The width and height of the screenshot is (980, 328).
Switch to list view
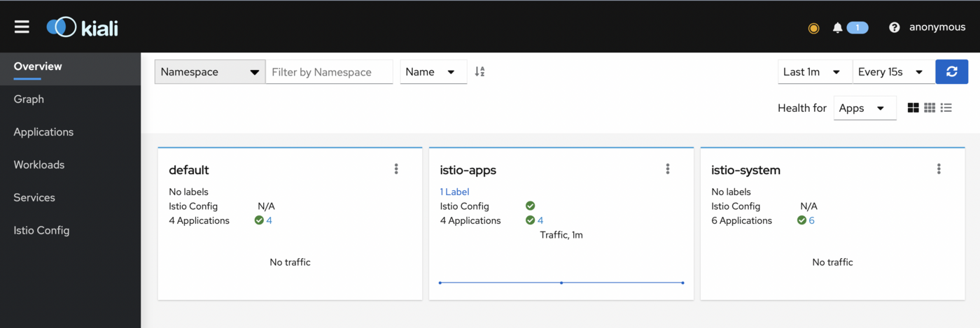point(946,108)
